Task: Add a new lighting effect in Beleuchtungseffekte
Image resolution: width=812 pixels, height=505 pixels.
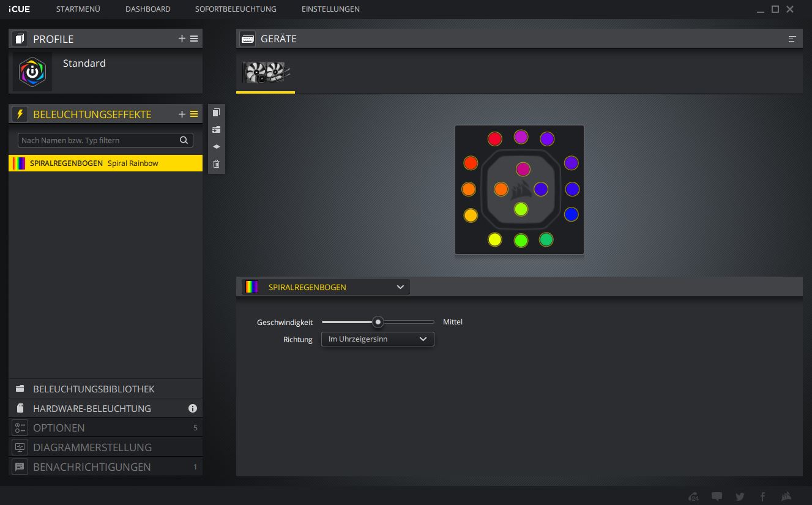Action: click(x=182, y=114)
